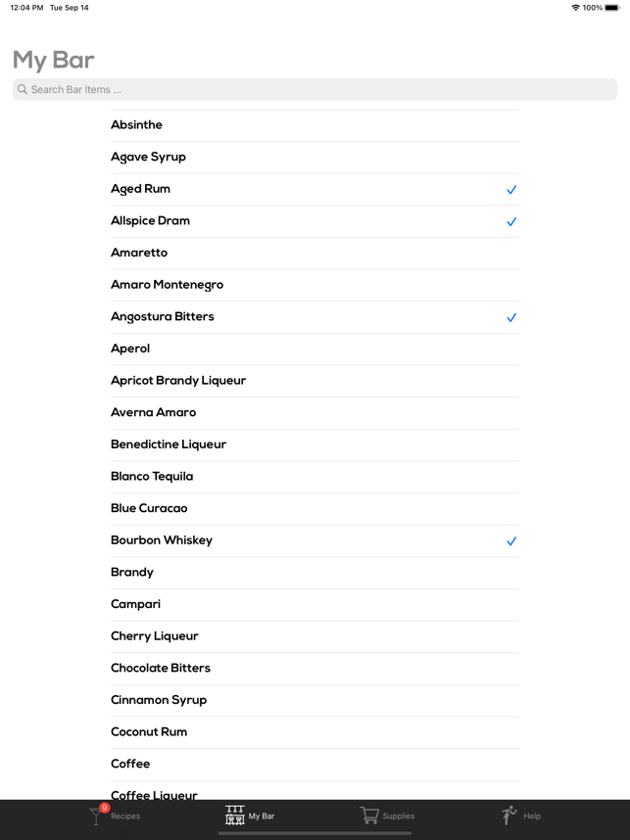Tap the Wi-Fi status icon

[x=576, y=8]
